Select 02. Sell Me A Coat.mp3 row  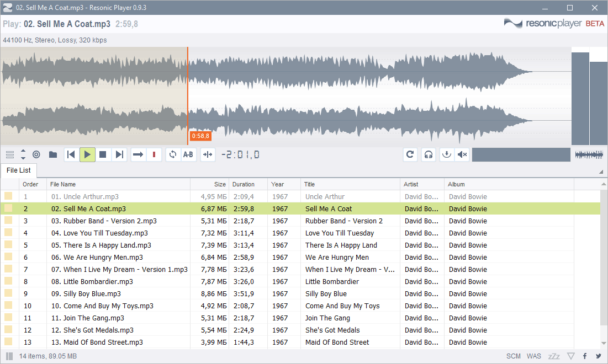pos(300,208)
